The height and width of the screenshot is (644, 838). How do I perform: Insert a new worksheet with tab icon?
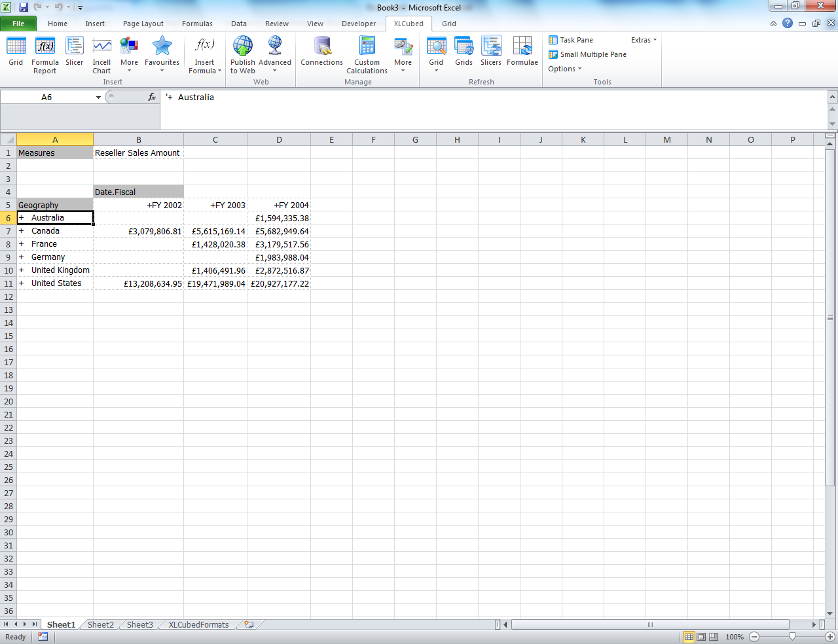249,624
